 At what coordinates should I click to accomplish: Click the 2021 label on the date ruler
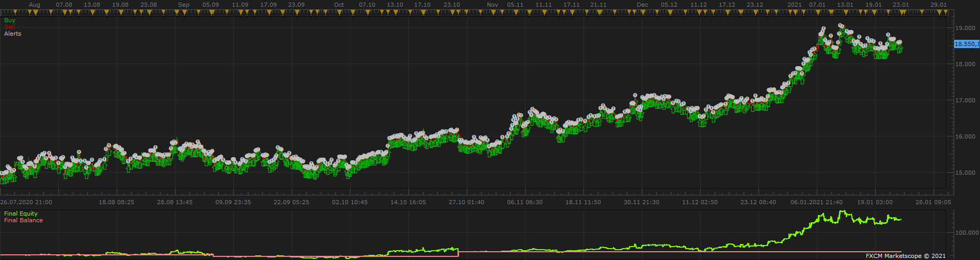click(x=795, y=5)
